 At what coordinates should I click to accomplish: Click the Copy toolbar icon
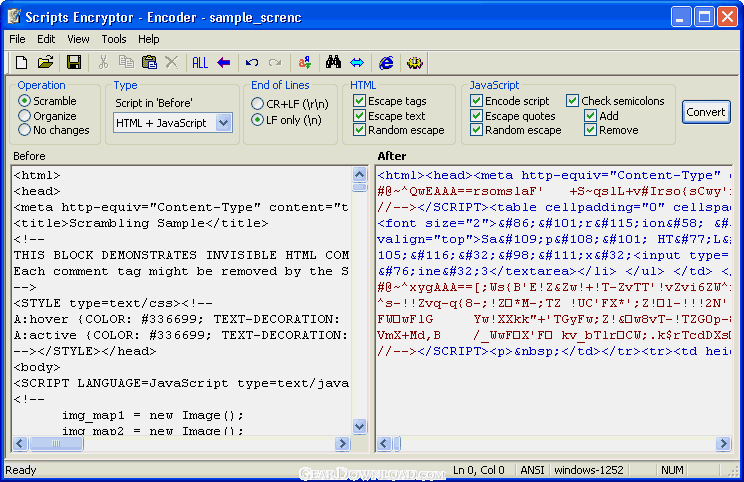point(126,62)
